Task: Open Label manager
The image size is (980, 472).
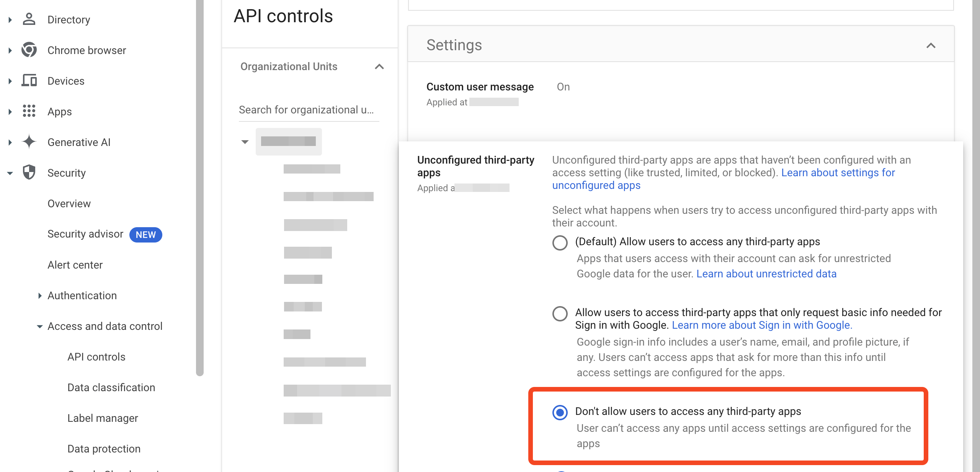Action: click(x=103, y=418)
